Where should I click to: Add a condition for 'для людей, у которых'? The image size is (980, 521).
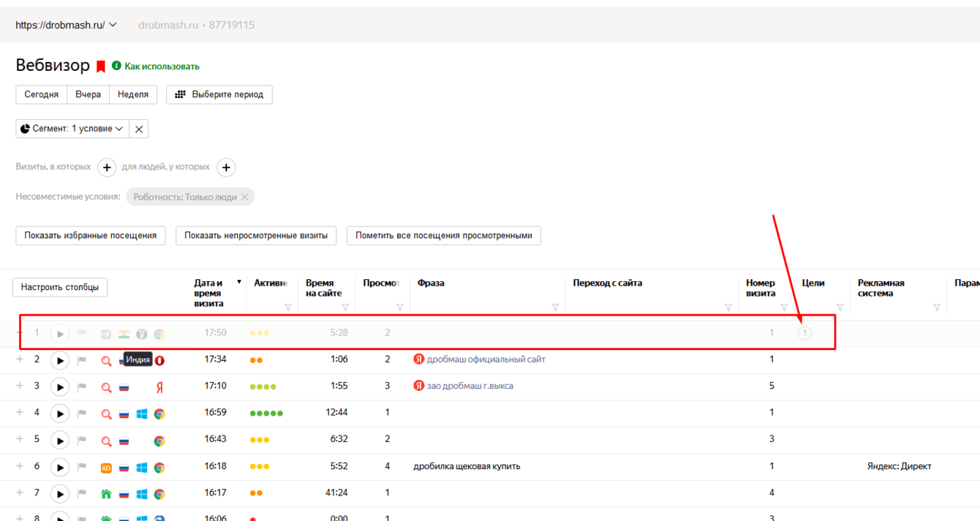(x=227, y=168)
